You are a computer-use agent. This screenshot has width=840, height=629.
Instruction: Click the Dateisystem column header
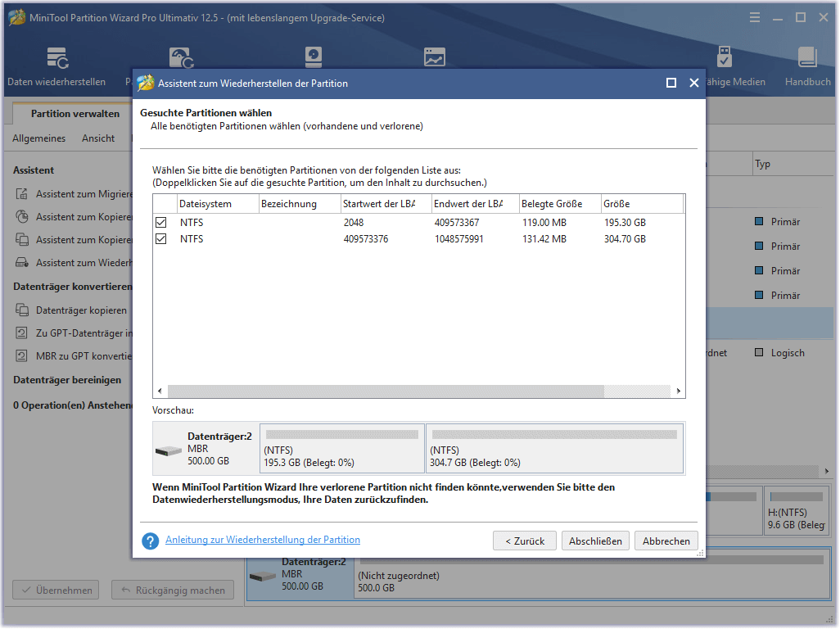point(218,204)
